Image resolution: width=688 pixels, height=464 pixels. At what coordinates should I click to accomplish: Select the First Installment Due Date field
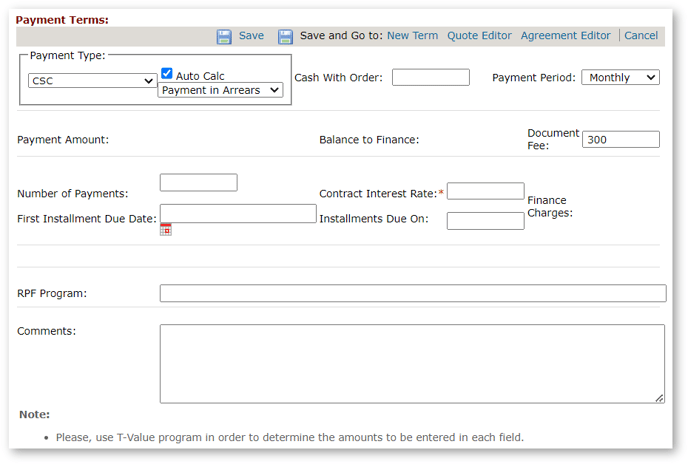[237, 213]
